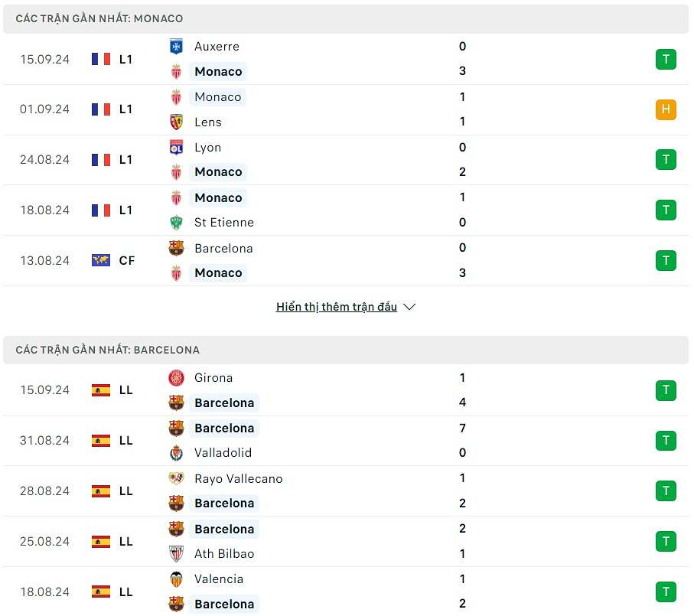Click the Lens club crest icon

[176, 122]
